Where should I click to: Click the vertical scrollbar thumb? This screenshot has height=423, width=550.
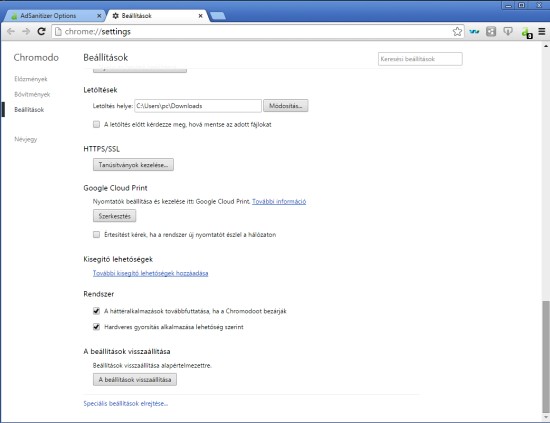click(546, 356)
